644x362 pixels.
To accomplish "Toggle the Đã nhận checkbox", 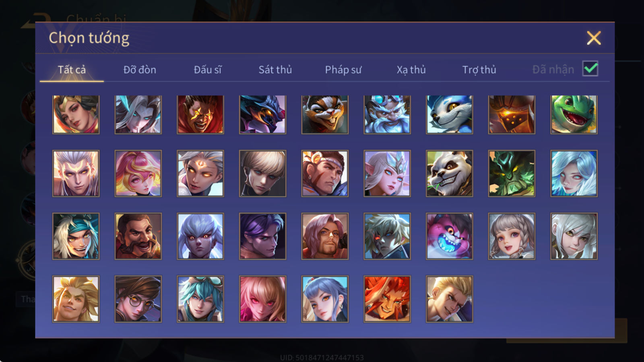I will 590,69.
